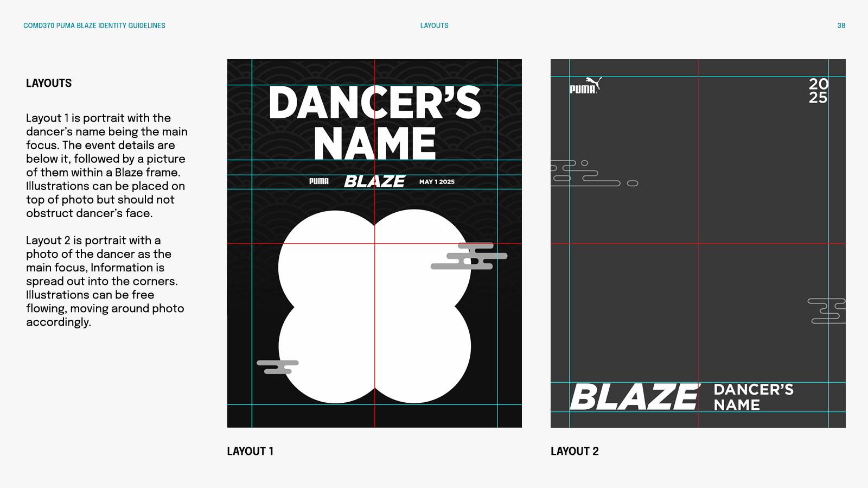This screenshot has height=488, width=868.
Task: Click the 'Layout 2 is portrait' paragraph
Action: click(x=105, y=281)
